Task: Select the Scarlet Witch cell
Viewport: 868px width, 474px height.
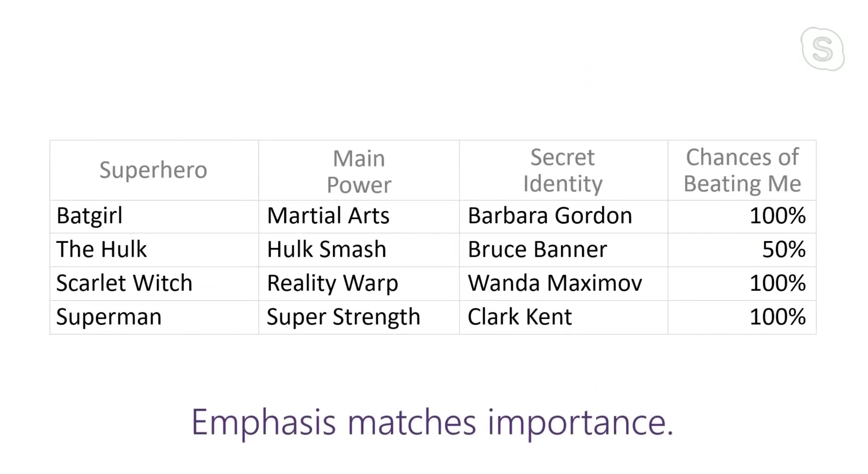Action: (154, 283)
